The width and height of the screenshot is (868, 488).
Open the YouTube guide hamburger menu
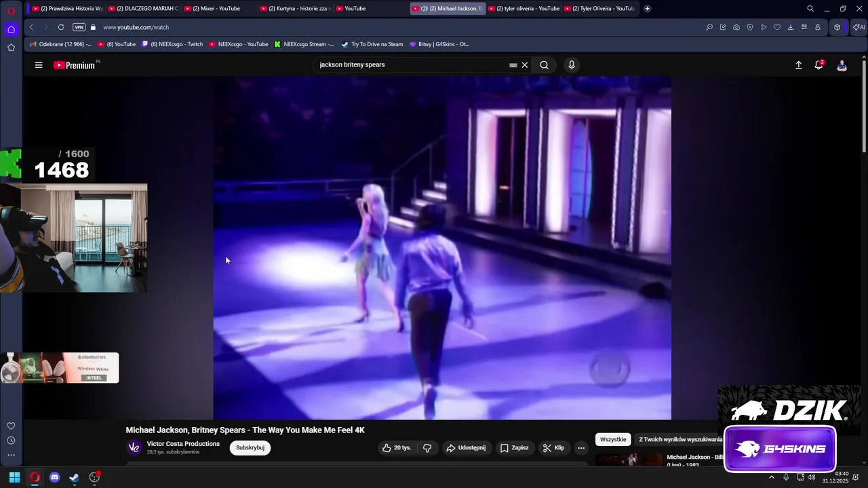point(39,65)
